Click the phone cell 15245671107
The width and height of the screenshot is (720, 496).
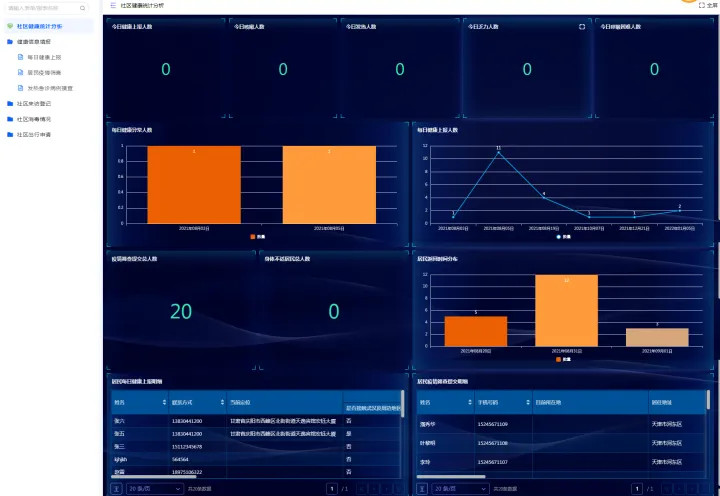point(493,462)
